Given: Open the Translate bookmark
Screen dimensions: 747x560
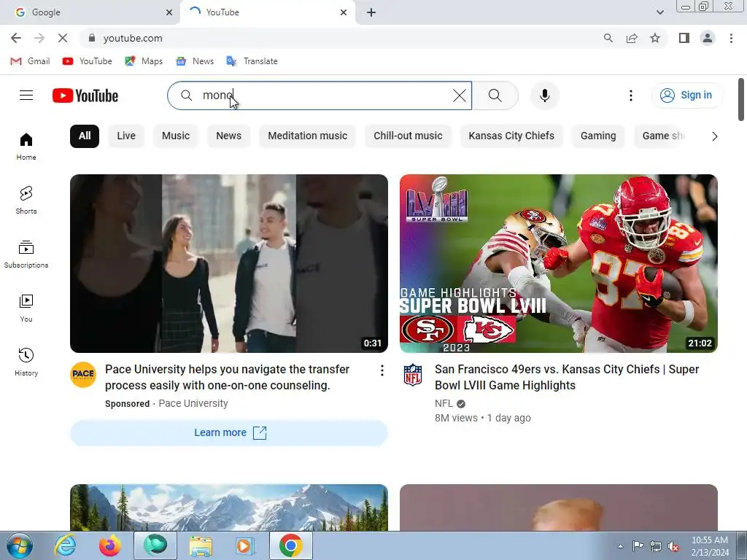Looking at the screenshot, I should (x=252, y=61).
